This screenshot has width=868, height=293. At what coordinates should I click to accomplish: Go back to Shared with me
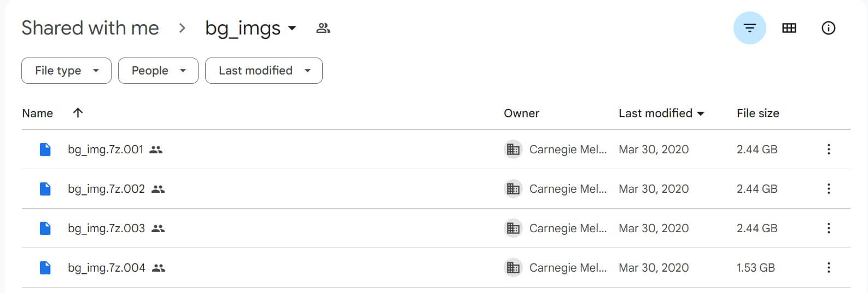point(90,28)
